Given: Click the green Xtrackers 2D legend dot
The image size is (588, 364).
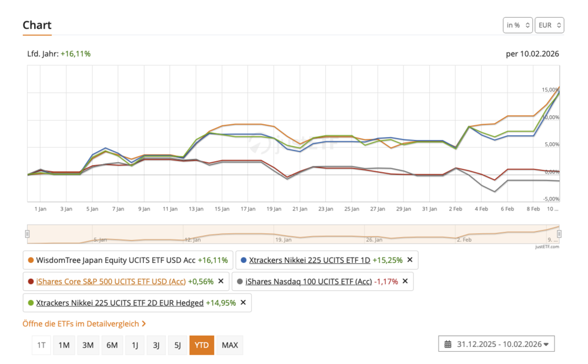Looking at the screenshot, I should click(x=31, y=303).
